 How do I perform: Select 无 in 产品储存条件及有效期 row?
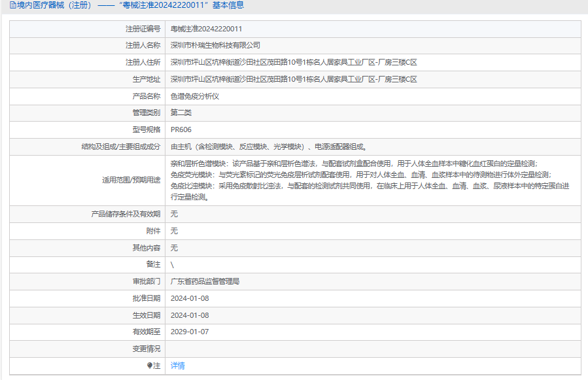(x=174, y=214)
